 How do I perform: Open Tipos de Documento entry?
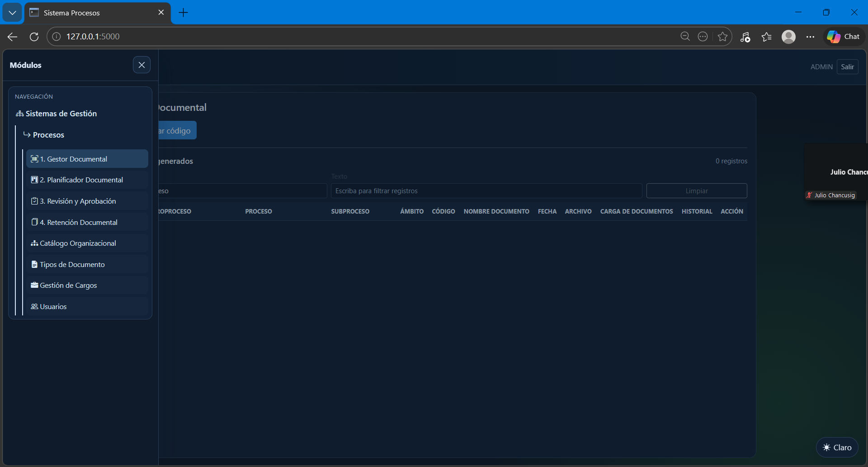[x=87, y=264]
